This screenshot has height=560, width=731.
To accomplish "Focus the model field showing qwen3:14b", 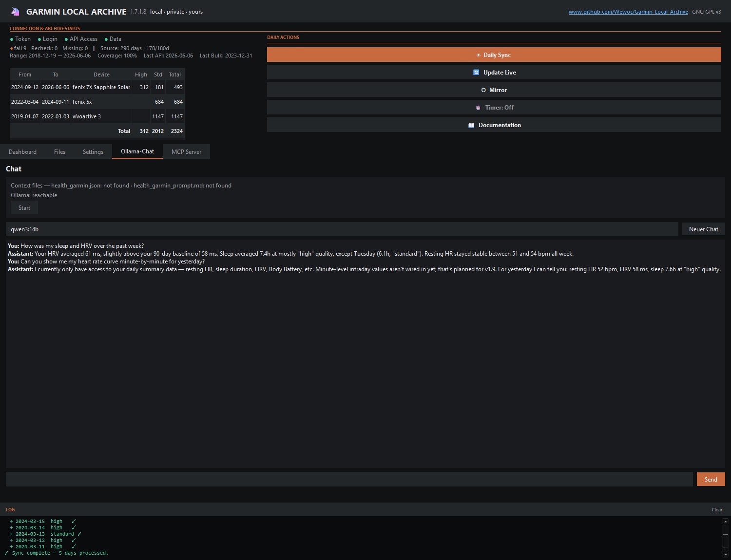I will 342,229.
